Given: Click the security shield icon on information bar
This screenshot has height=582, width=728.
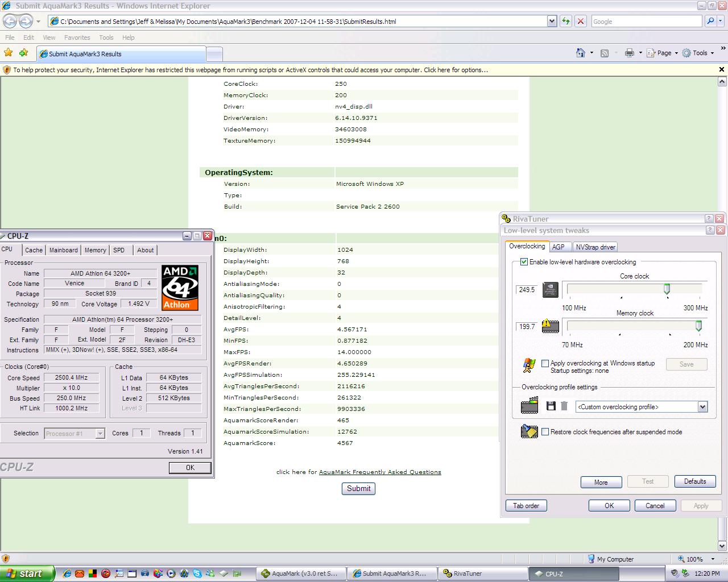Looking at the screenshot, I should pos(7,70).
